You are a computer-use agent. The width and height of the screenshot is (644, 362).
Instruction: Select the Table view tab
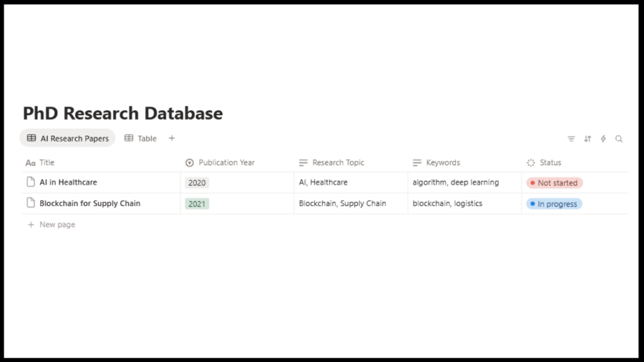click(141, 138)
